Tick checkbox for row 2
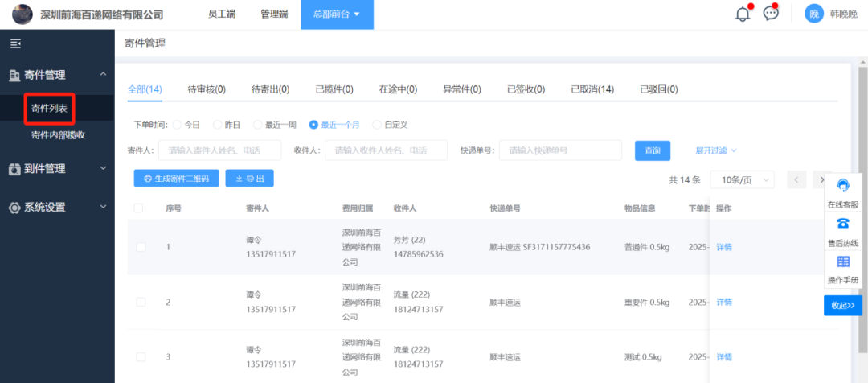The width and height of the screenshot is (868, 383). (141, 302)
